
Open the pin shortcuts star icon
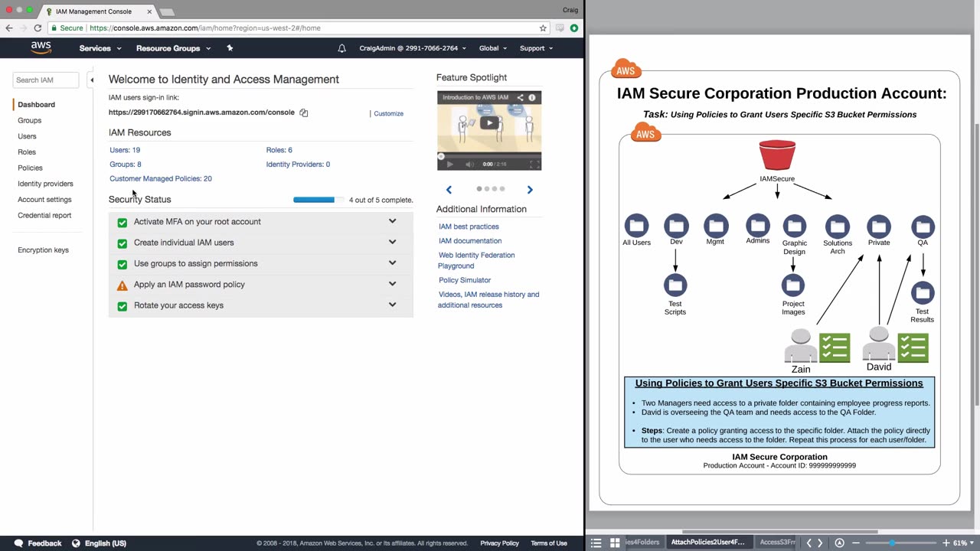coord(230,47)
